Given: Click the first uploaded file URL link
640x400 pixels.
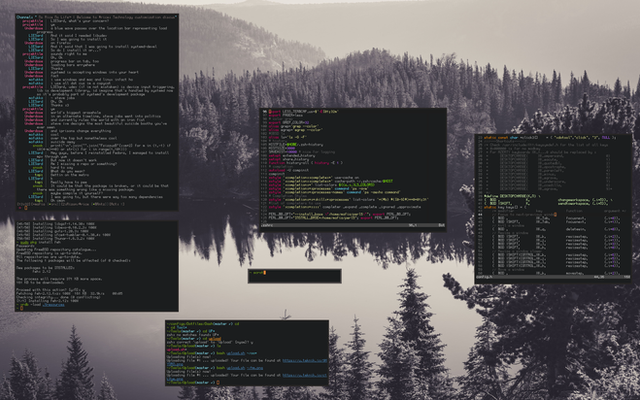Looking at the screenshot, I should click(305, 361).
